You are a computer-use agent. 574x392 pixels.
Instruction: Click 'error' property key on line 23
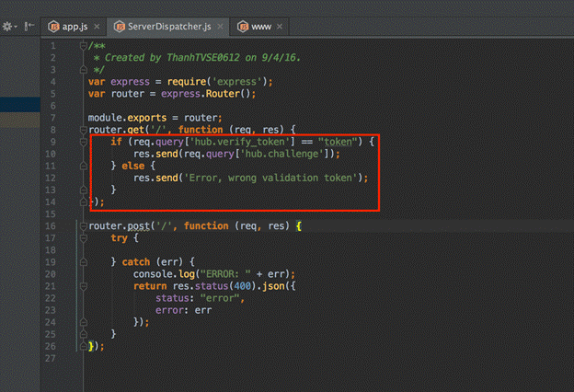coord(169,310)
